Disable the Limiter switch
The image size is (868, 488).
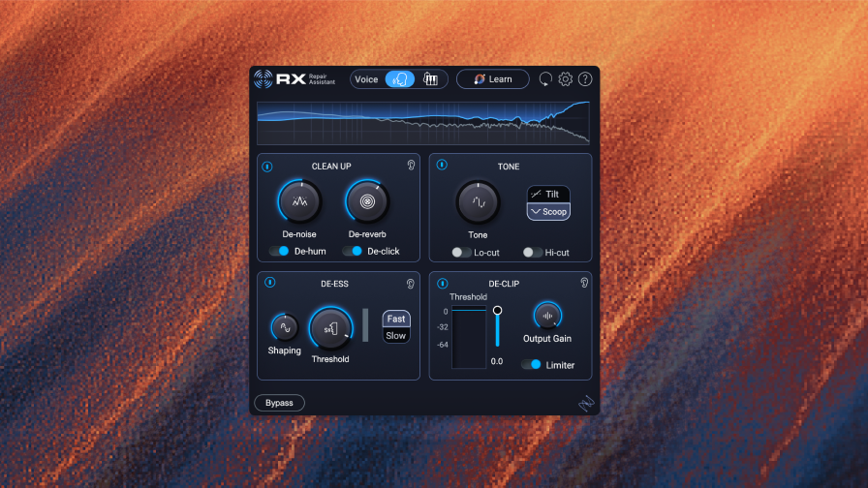[532, 365]
